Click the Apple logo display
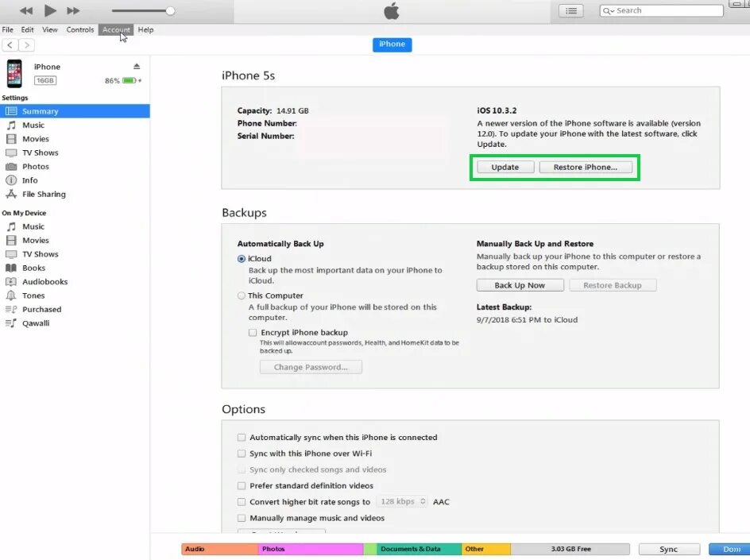This screenshot has width=750, height=560. tap(391, 11)
